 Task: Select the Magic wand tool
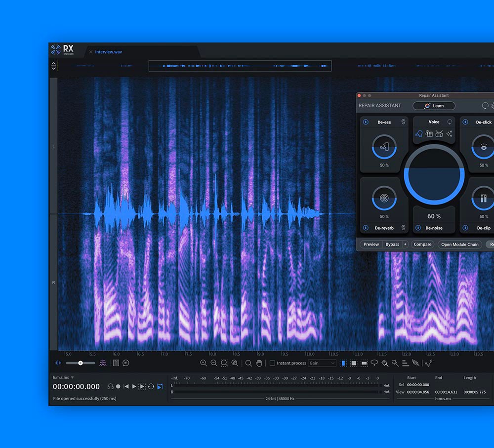pyautogui.click(x=395, y=363)
